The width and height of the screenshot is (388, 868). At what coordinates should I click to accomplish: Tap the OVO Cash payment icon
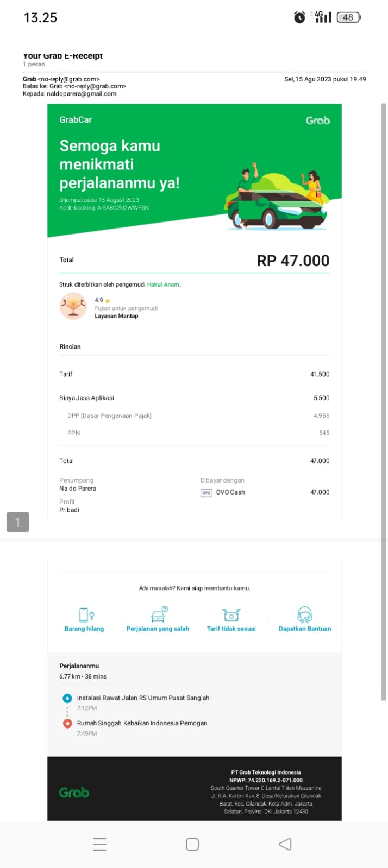(206, 492)
